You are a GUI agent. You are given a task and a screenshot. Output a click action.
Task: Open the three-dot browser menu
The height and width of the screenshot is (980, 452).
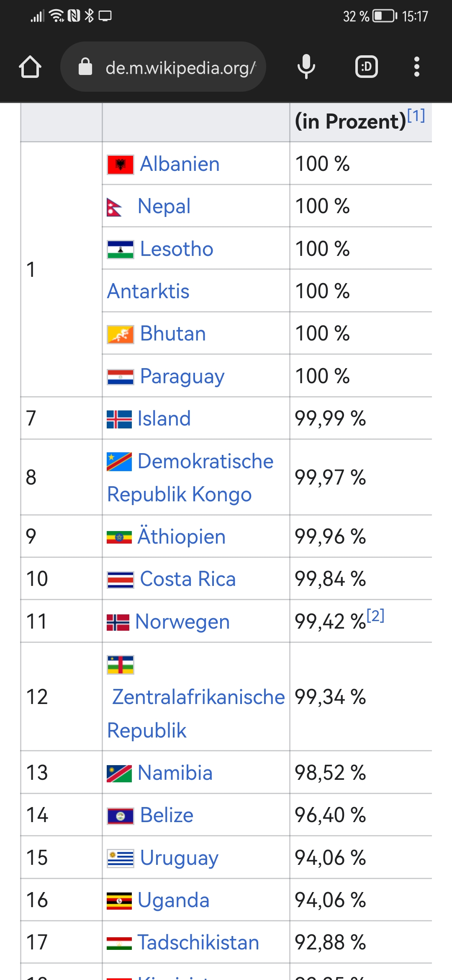coord(416,67)
